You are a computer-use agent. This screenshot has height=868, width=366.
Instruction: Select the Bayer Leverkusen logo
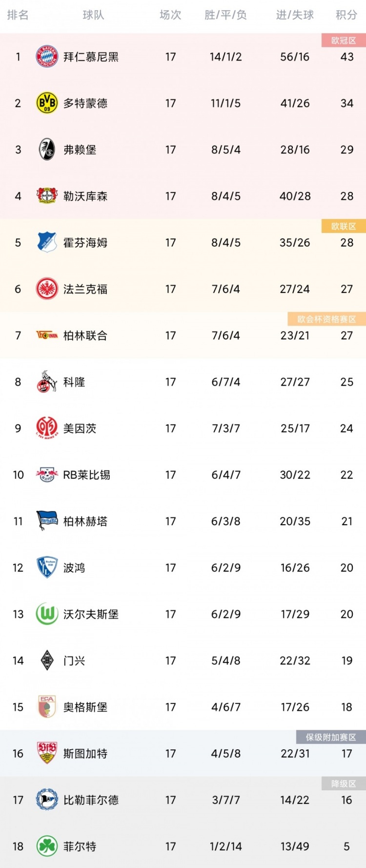47,196
